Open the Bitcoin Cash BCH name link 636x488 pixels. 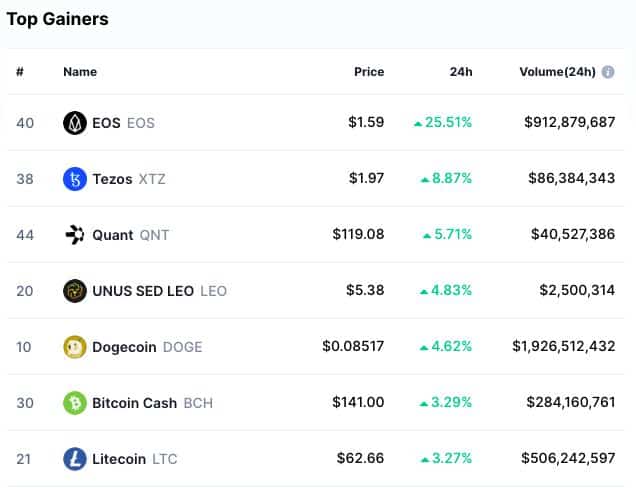pos(153,403)
